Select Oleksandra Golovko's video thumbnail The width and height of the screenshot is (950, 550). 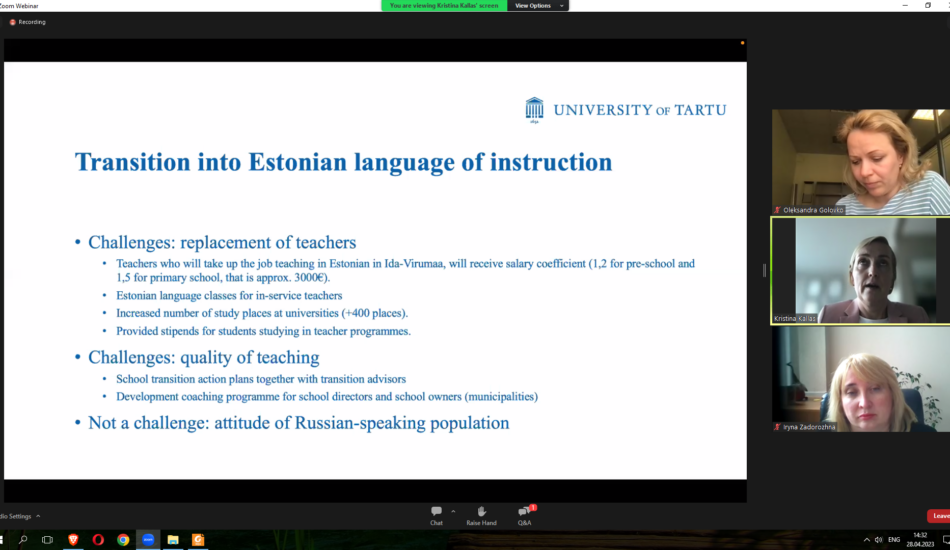(859, 162)
